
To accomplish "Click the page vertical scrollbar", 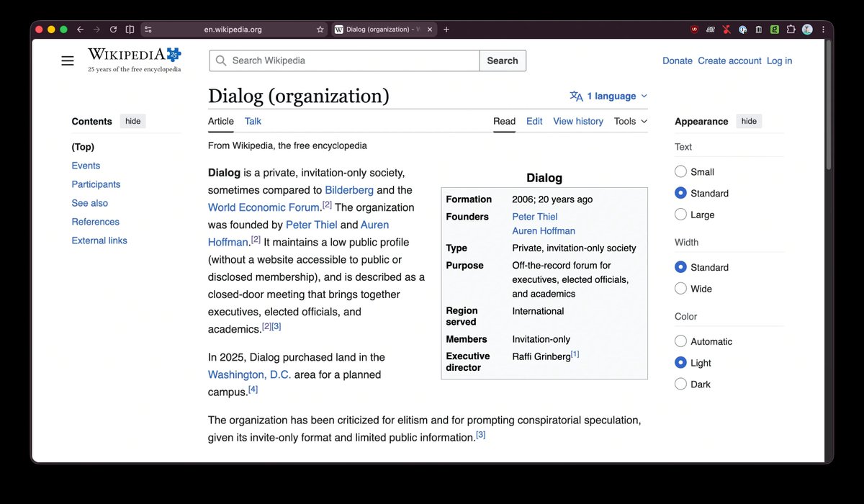I will click(828, 105).
